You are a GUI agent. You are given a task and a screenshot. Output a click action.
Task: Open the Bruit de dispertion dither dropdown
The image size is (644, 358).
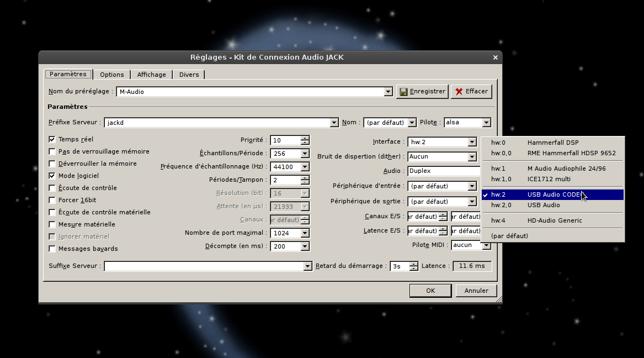(x=472, y=156)
